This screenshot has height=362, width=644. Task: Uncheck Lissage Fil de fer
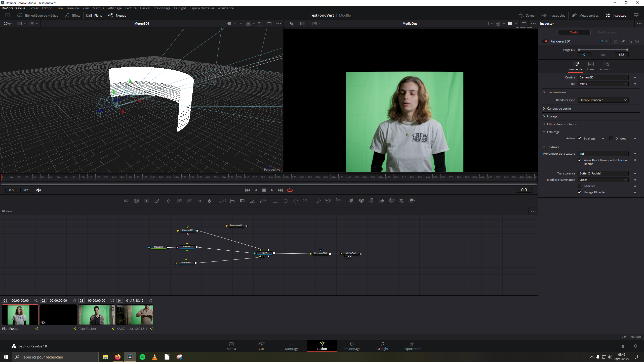coord(580,192)
